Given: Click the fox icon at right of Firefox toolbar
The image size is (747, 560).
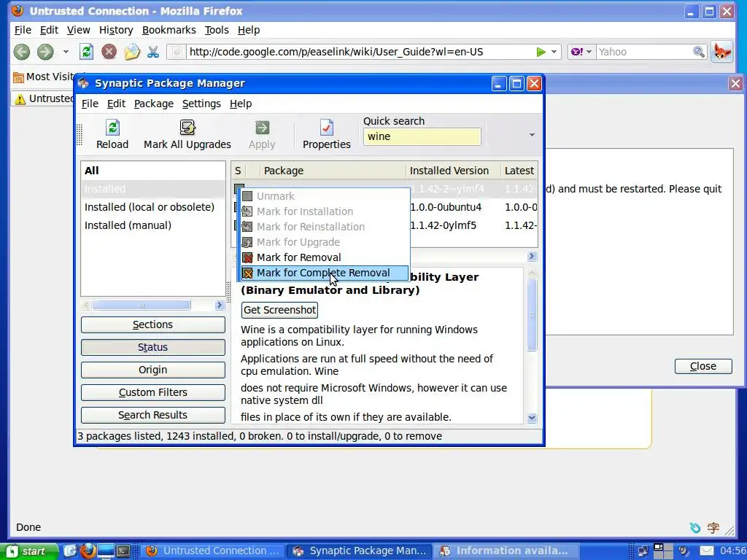Looking at the screenshot, I should tap(721, 52).
